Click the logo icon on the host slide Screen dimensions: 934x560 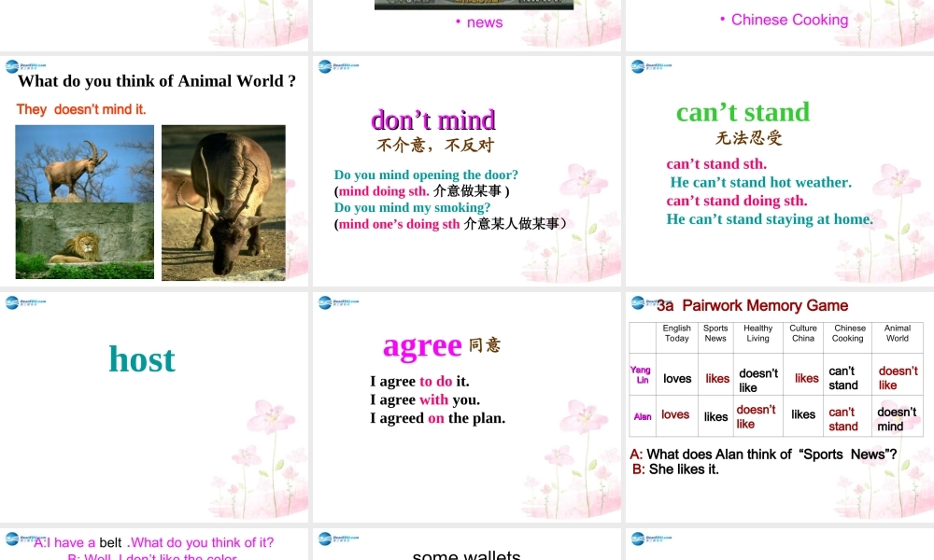pyautogui.click(x=12, y=301)
